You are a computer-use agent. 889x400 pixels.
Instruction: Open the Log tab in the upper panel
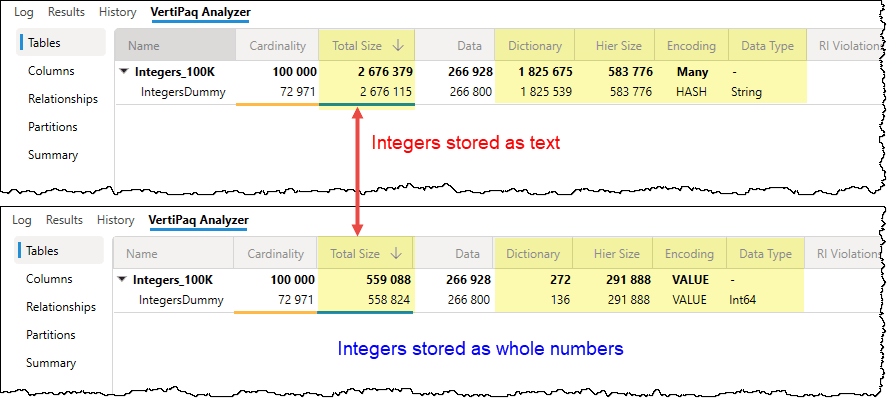point(23,13)
